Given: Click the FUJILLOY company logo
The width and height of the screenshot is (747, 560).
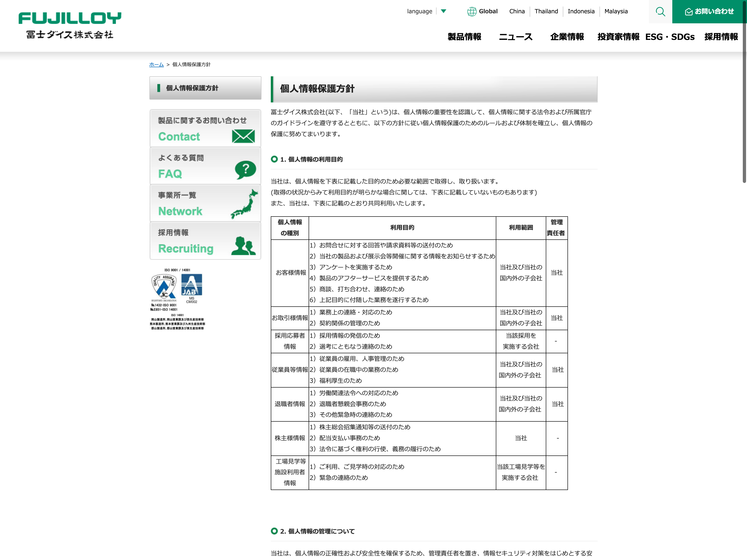Looking at the screenshot, I should coord(70,25).
